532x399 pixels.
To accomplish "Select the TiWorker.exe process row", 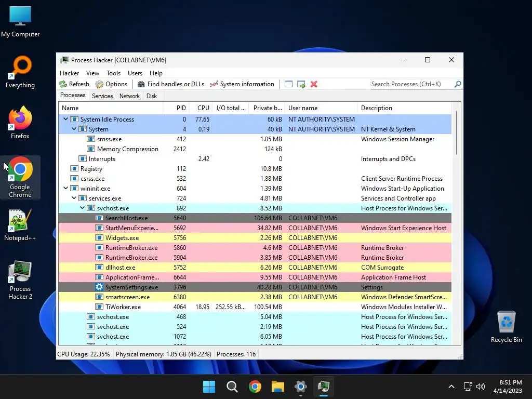I will [x=255, y=307].
